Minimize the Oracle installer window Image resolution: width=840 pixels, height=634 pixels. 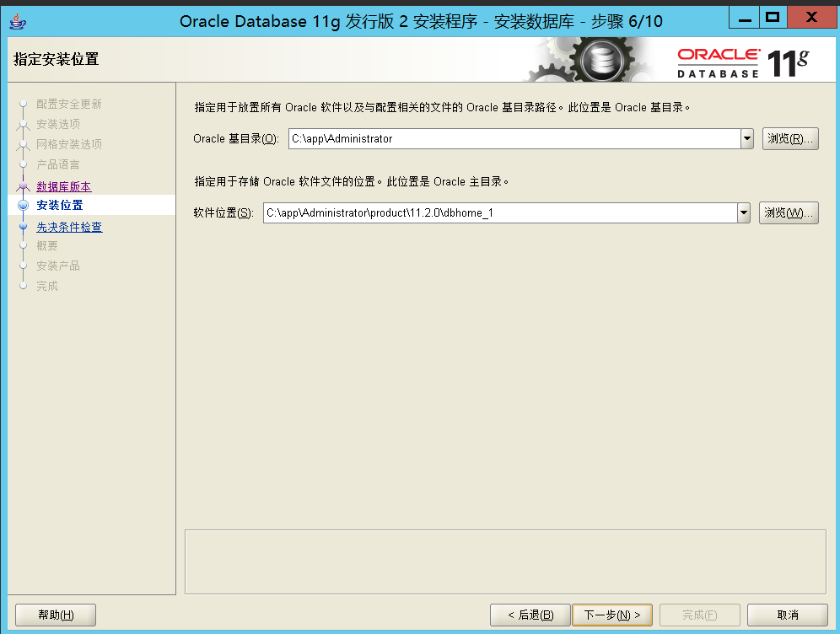pos(744,19)
